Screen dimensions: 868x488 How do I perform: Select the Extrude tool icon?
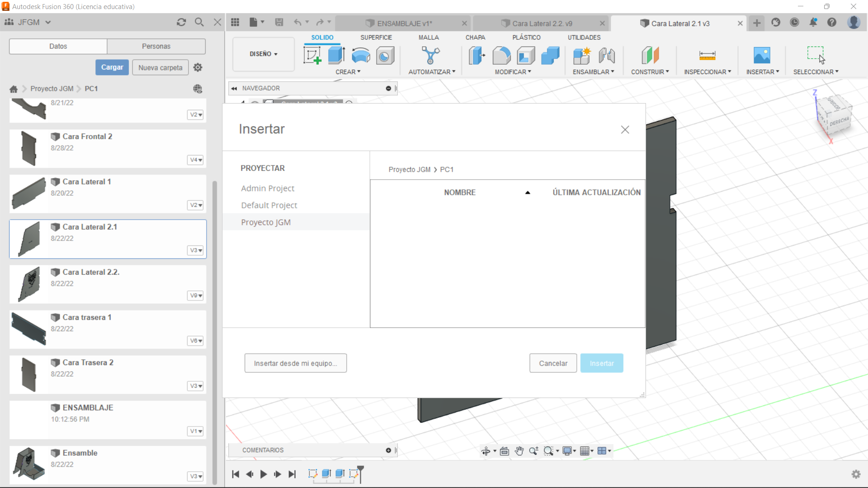336,56
